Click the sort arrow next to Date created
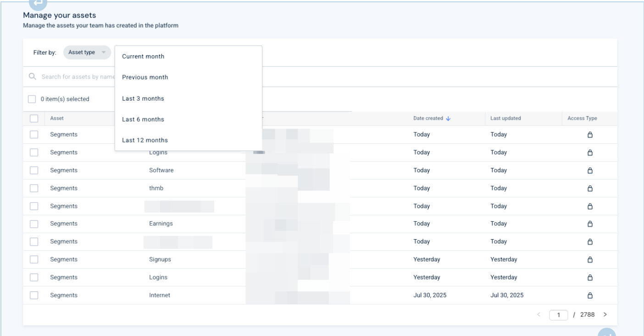 (x=448, y=118)
